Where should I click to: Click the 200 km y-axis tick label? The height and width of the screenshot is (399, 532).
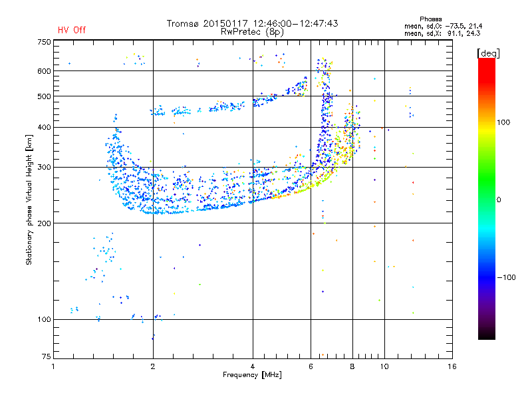[x=45, y=223]
